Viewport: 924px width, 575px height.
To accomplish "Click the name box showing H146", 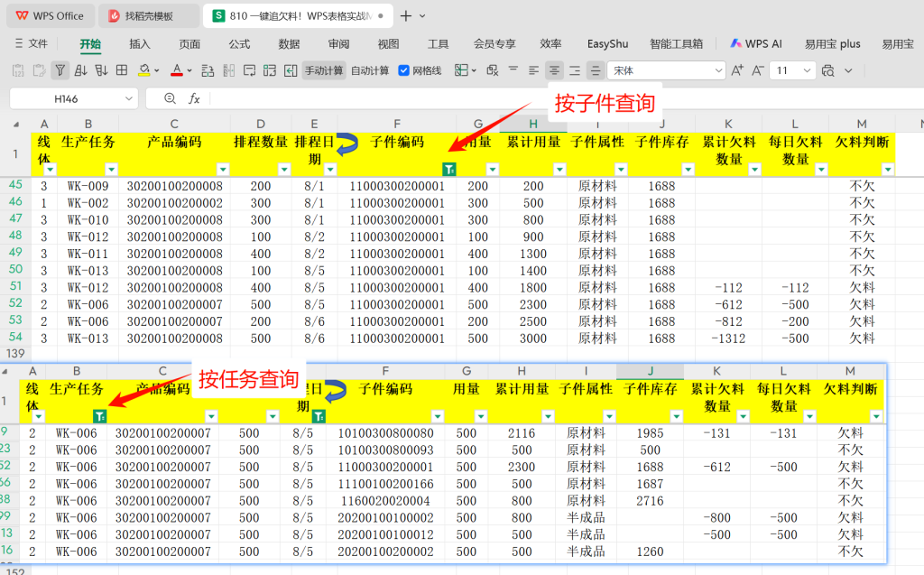I will [x=66, y=99].
